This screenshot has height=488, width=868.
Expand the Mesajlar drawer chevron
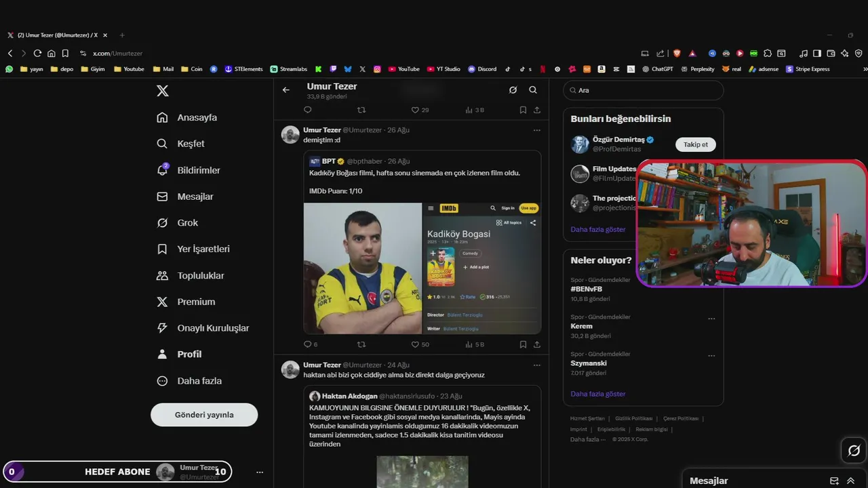click(x=850, y=481)
